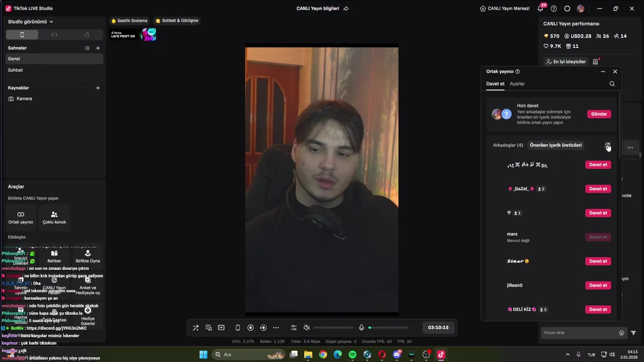
Task: Open Hediye Galerisi tool
Action: (x=88, y=317)
